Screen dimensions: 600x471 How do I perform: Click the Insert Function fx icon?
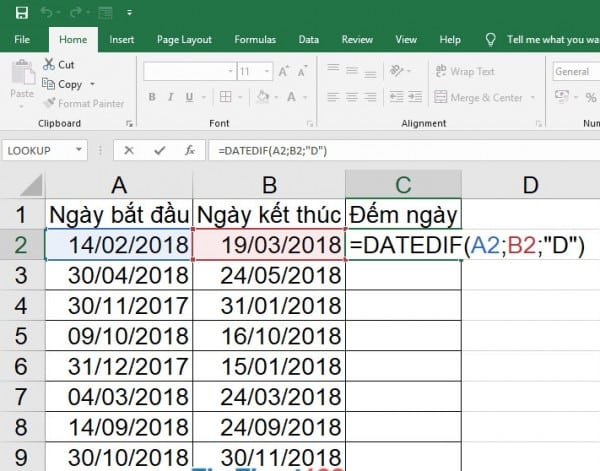coord(190,150)
